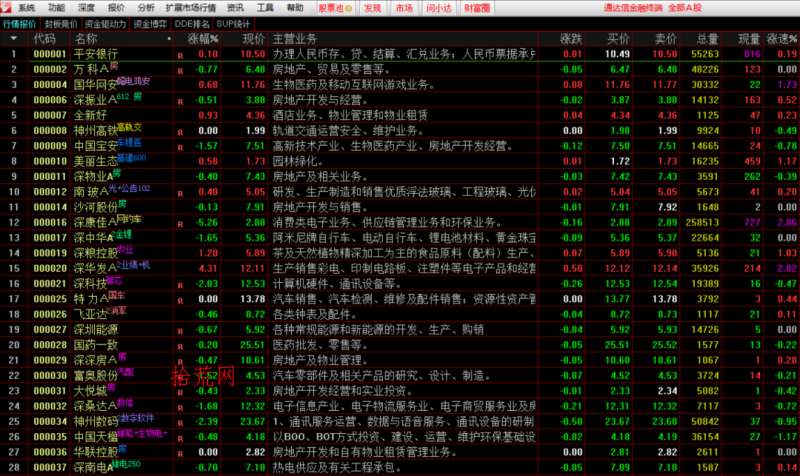Select the 深圳能源 stock name

[x=96, y=330]
